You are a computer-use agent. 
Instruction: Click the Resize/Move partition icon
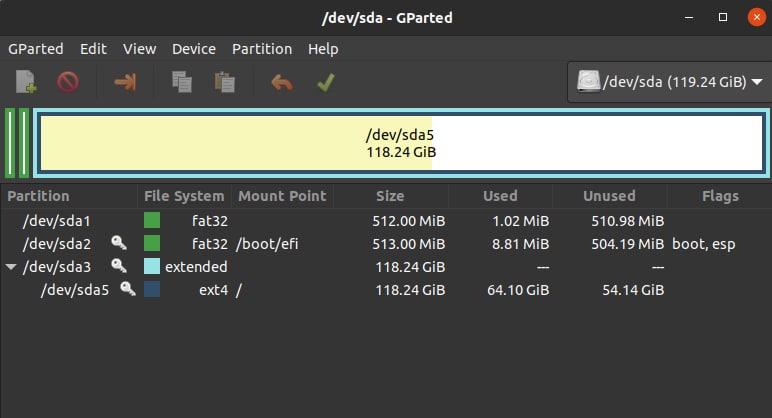pyautogui.click(x=125, y=83)
